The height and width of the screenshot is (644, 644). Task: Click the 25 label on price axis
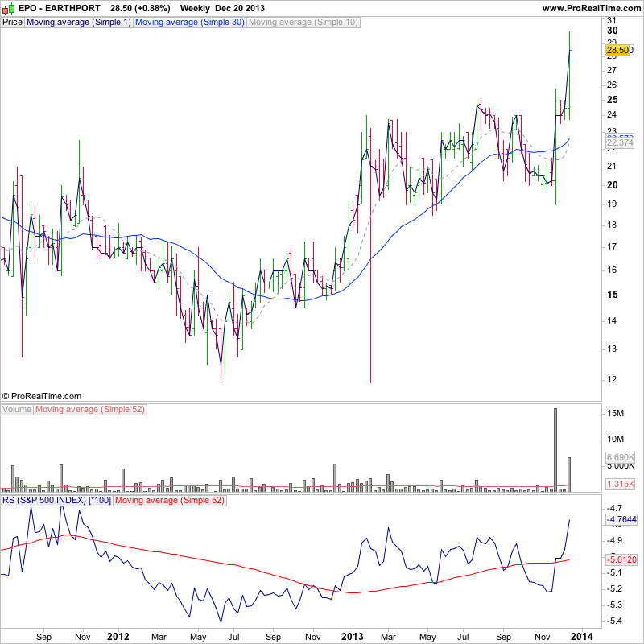[612, 99]
